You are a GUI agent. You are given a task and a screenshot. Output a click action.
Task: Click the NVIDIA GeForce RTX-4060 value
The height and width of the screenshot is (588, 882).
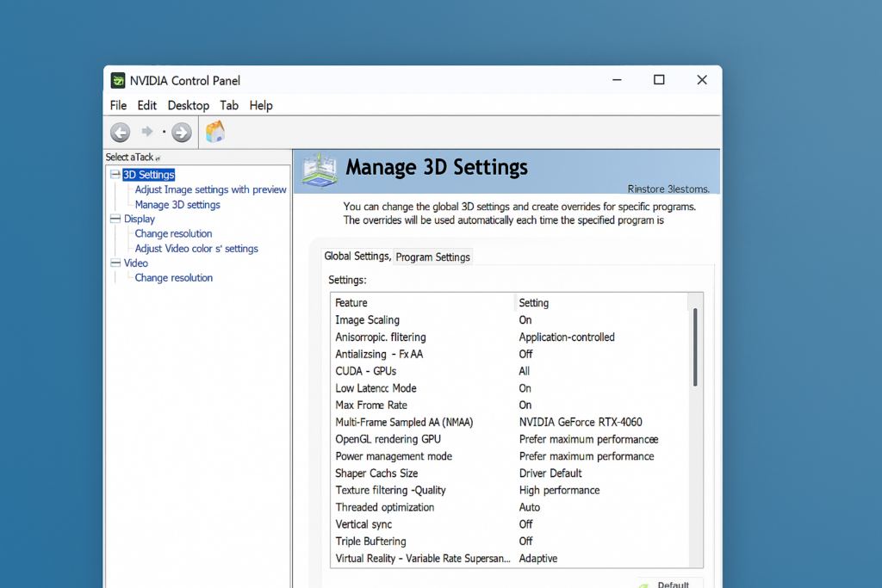click(581, 422)
